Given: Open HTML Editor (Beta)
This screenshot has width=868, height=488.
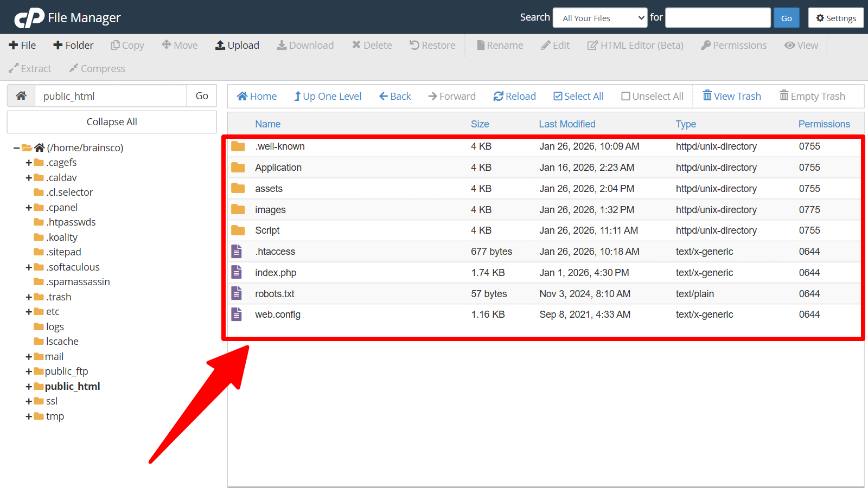Looking at the screenshot, I should click(635, 46).
